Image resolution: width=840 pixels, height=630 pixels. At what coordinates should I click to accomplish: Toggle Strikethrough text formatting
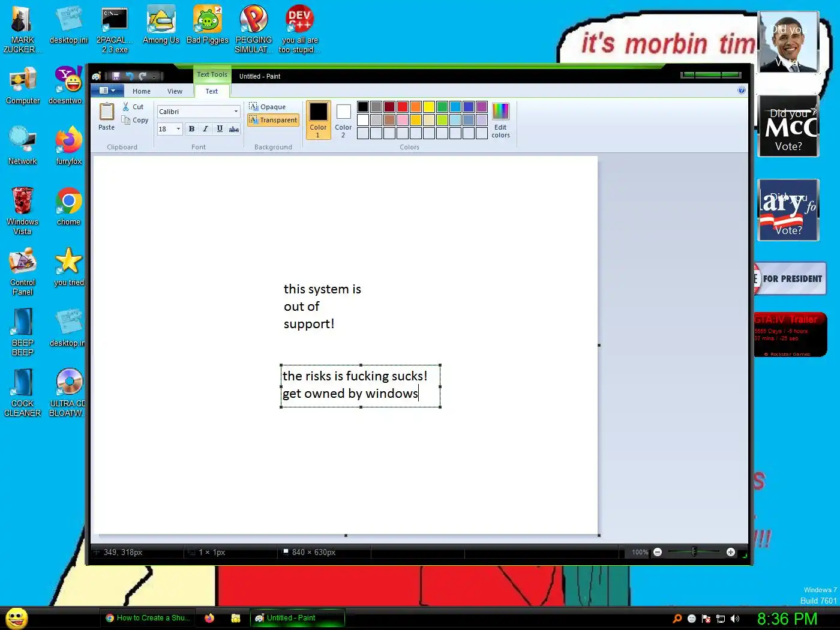[234, 129]
